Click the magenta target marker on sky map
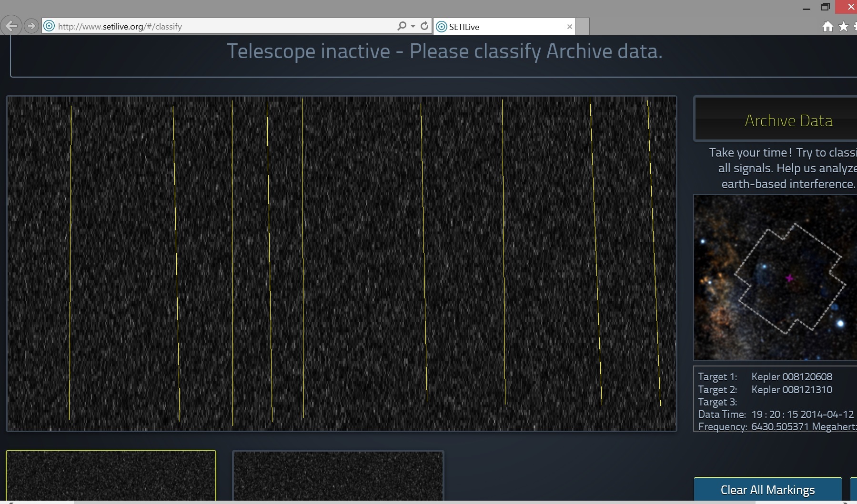Viewport: 857px width, 504px height. (789, 278)
